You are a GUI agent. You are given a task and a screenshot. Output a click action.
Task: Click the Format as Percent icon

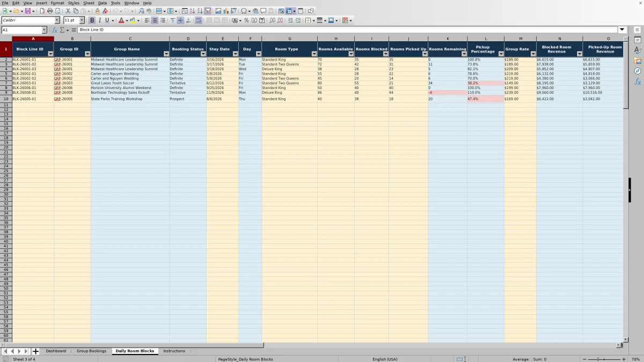[x=246, y=20]
